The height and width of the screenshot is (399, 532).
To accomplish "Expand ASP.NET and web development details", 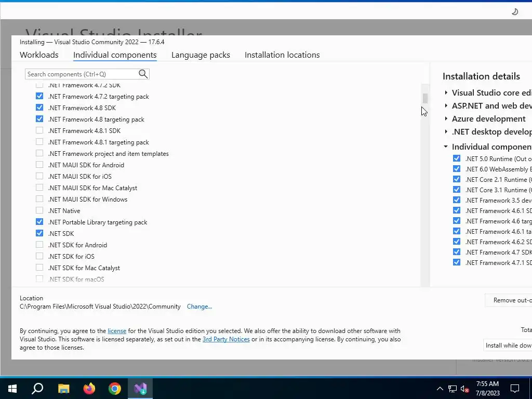I will coord(446,105).
